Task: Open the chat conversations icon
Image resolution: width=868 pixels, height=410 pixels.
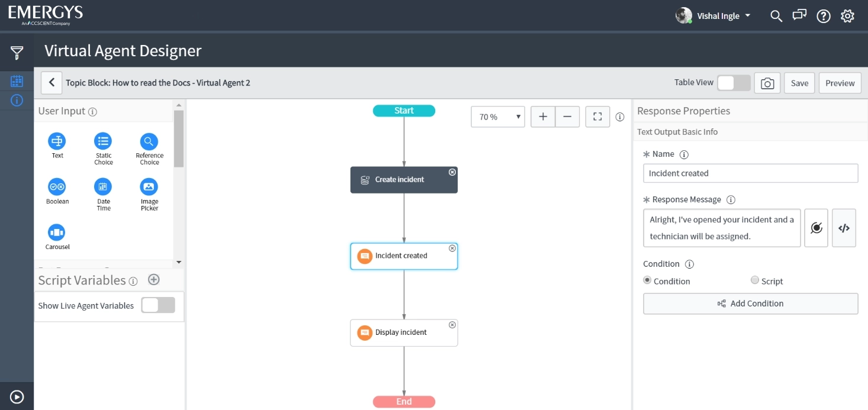Action: coord(800,15)
